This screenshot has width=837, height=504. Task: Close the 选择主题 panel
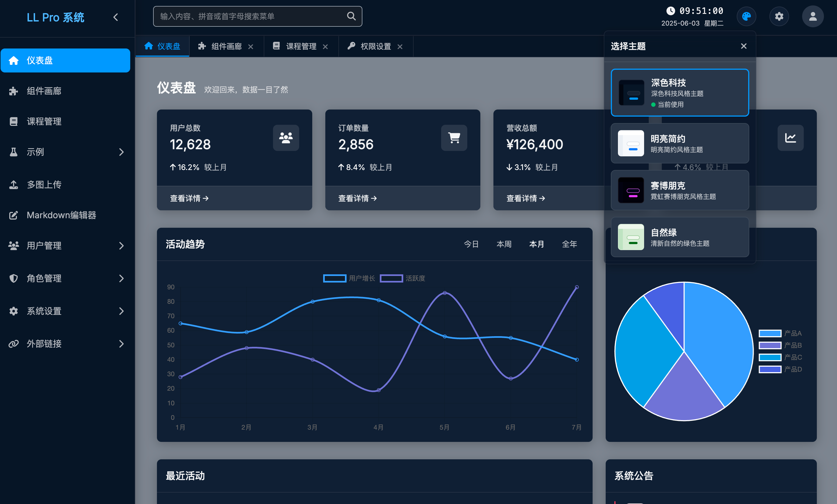tap(744, 46)
